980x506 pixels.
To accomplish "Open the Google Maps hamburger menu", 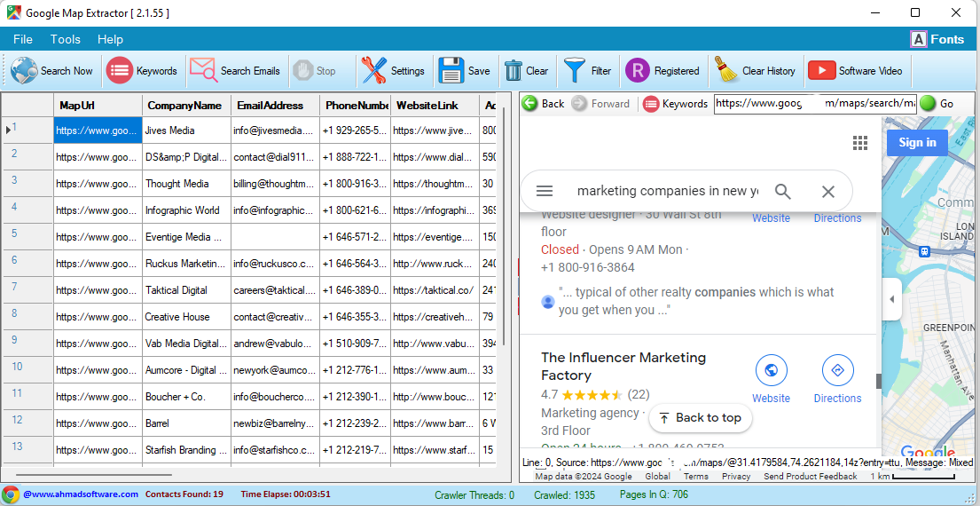I will tap(545, 192).
